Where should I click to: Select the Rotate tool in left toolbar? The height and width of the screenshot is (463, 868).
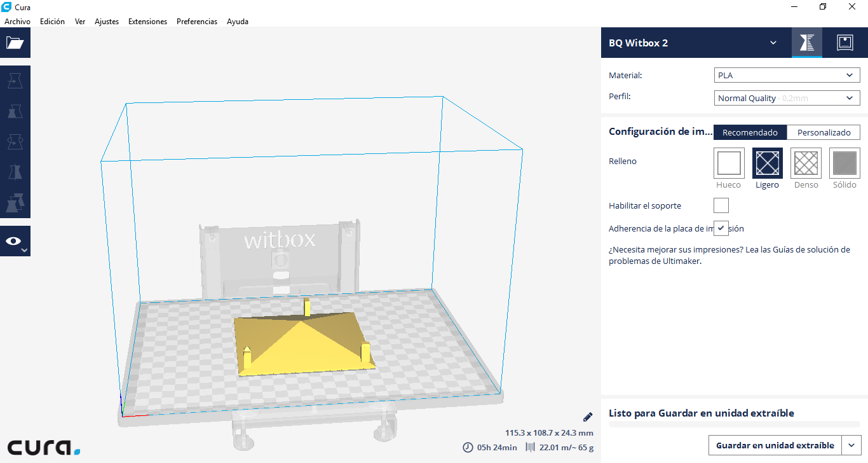pyautogui.click(x=15, y=142)
